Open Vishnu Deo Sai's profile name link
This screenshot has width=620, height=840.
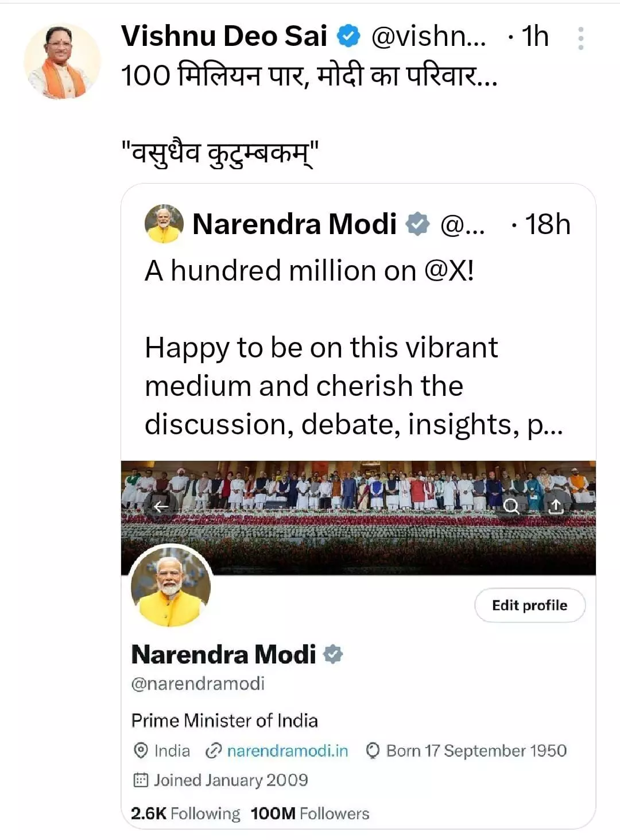224,37
